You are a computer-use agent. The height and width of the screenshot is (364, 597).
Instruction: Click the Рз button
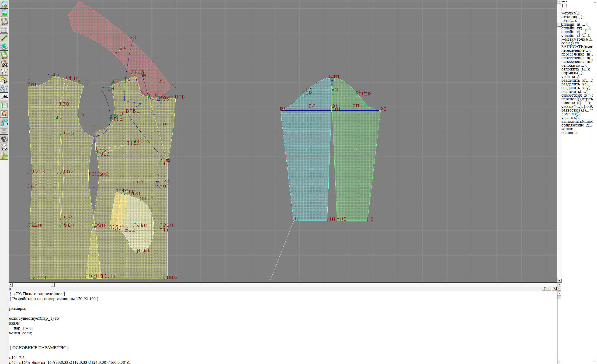[546, 289]
